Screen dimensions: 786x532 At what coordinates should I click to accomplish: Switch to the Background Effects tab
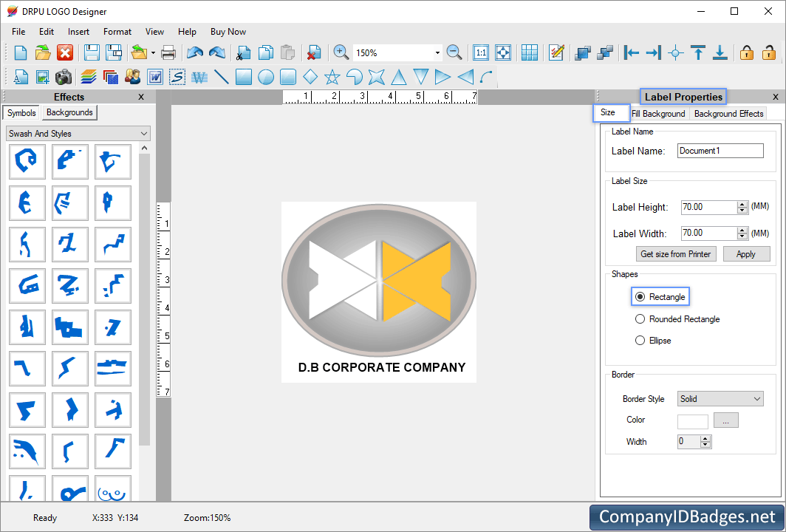click(729, 114)
